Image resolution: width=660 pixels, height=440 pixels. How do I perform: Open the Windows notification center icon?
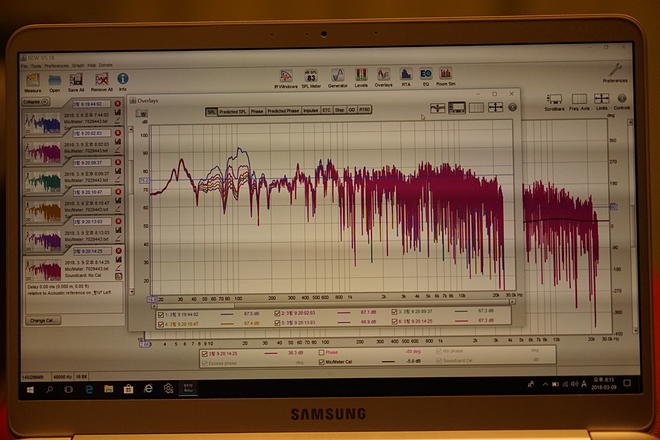(x=628, y=383)
